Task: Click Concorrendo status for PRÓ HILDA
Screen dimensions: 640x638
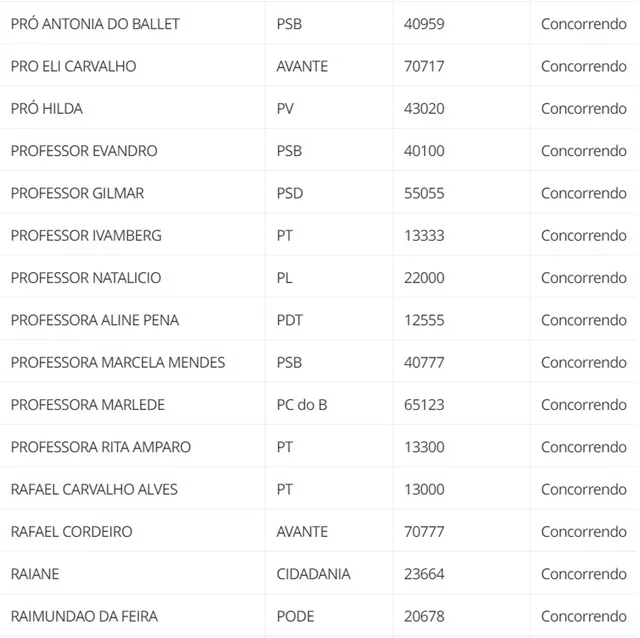Action: point(584,109)
